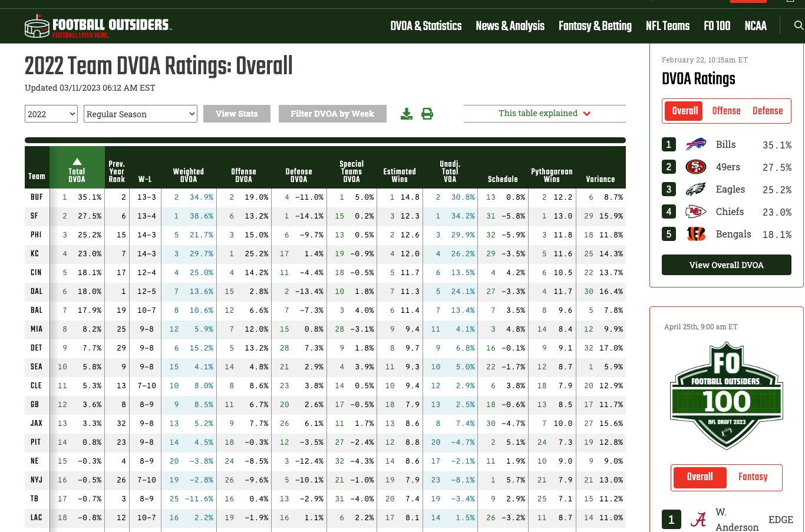Click SF Unadj. Total VOA value 34.2%
This screenshot has height=532, width=805.
(463, 216)
